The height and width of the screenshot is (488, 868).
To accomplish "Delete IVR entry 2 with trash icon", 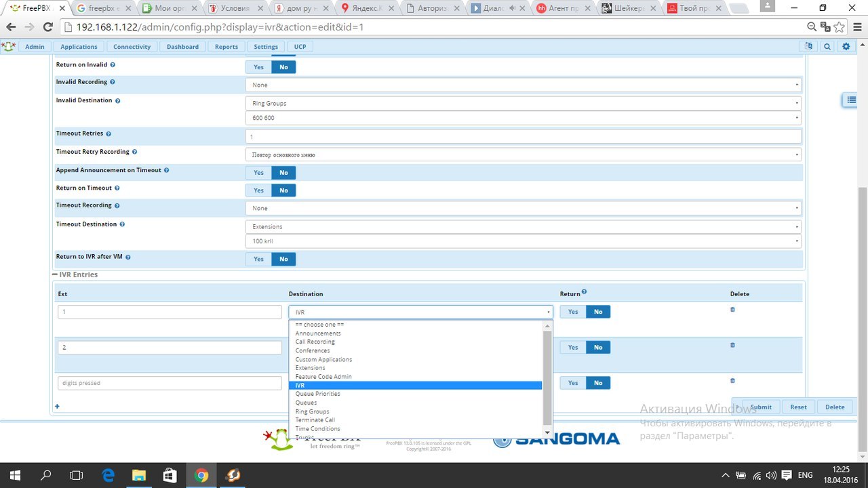I will (x=732, y=345).
